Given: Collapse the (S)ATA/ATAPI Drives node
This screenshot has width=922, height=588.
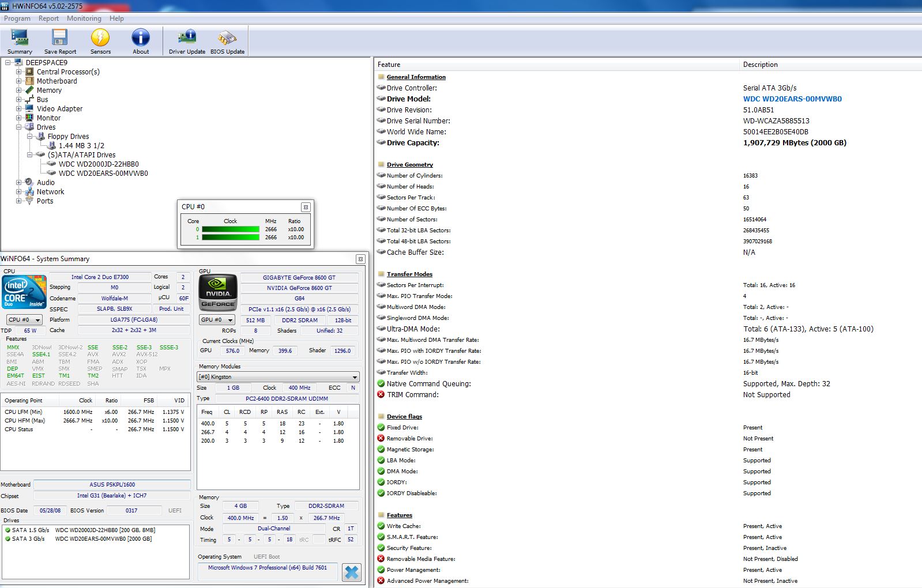Looking at the screenshot, I should (30, 155).
